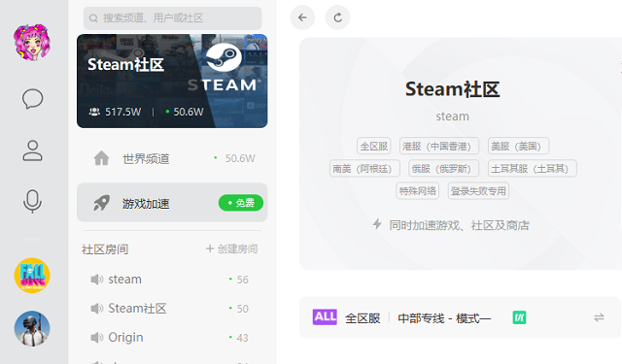Viewport: 622px width, 364px height.
Task: Click the microphone icon in sidebar
Action: (32, 202)
